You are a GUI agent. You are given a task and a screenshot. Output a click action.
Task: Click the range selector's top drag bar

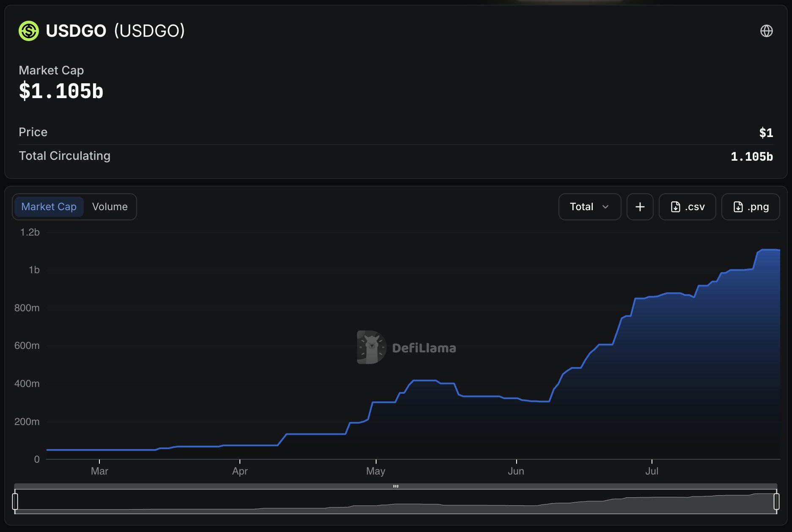[396, 486]
